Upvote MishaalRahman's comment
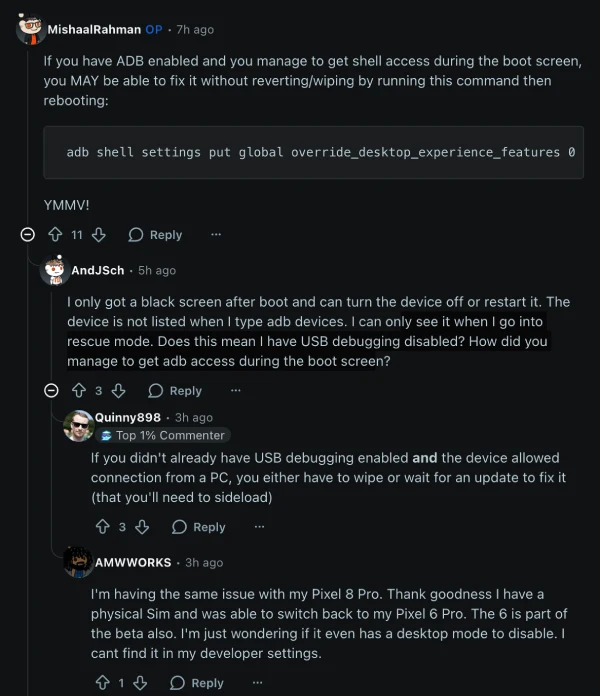The height and width of the screenshot is (696, 600). click(55, 235)
